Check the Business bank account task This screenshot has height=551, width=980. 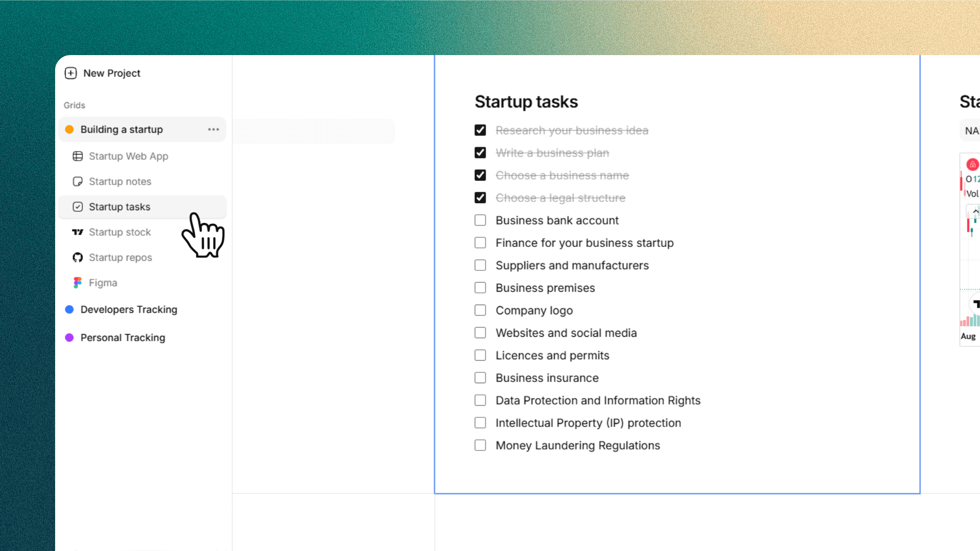(x=480, y=220)
